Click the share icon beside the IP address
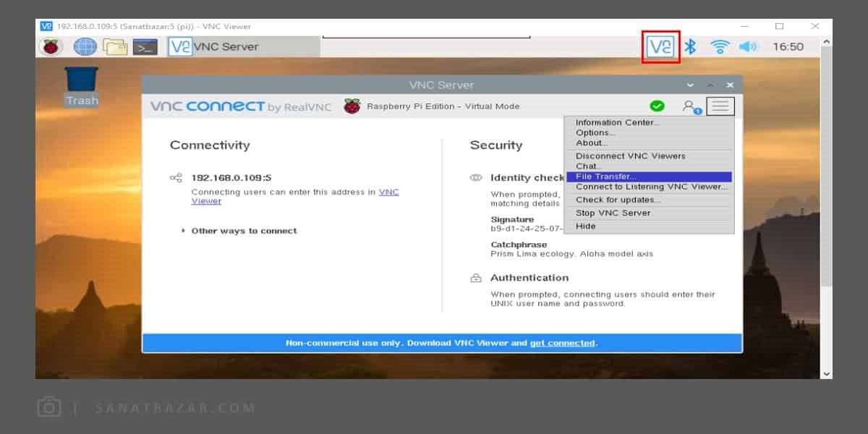Screen dimensions: 868x434 176,177
